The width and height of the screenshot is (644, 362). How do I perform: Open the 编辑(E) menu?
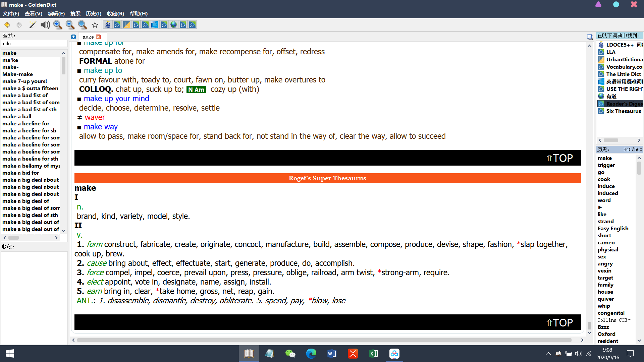[56, 13]
